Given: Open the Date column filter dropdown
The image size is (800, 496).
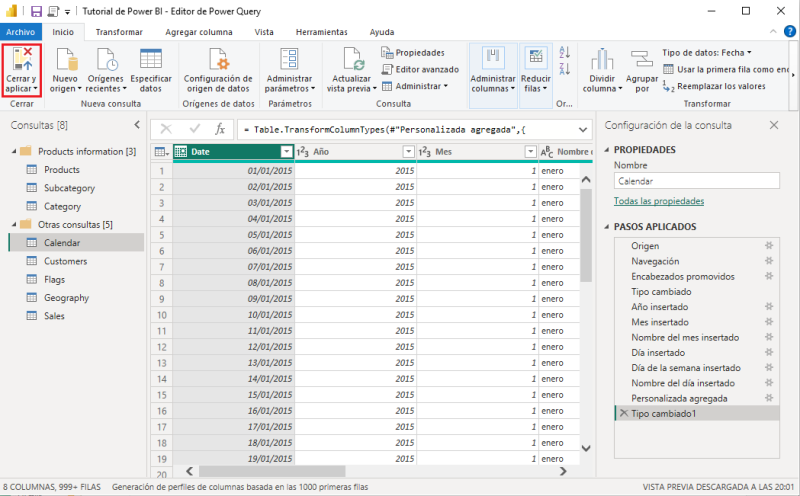Looking at the screenshot, I should click(287, 152).
